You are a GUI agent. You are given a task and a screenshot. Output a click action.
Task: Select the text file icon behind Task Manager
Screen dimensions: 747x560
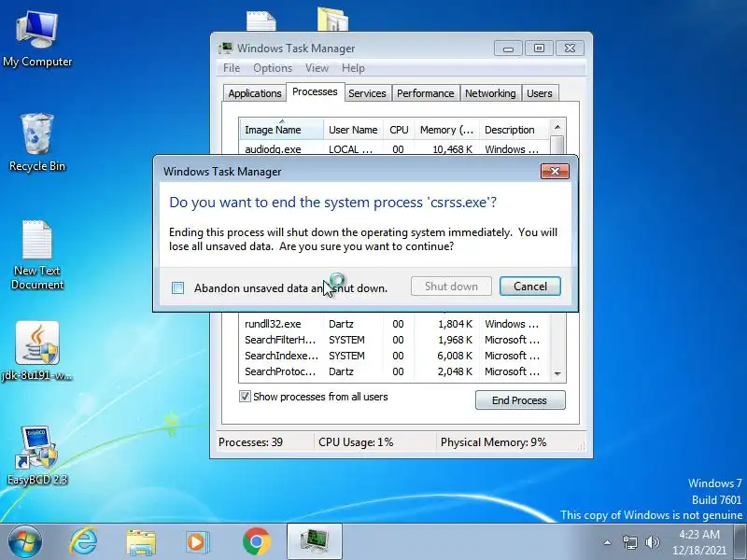(x=261, y=21)
